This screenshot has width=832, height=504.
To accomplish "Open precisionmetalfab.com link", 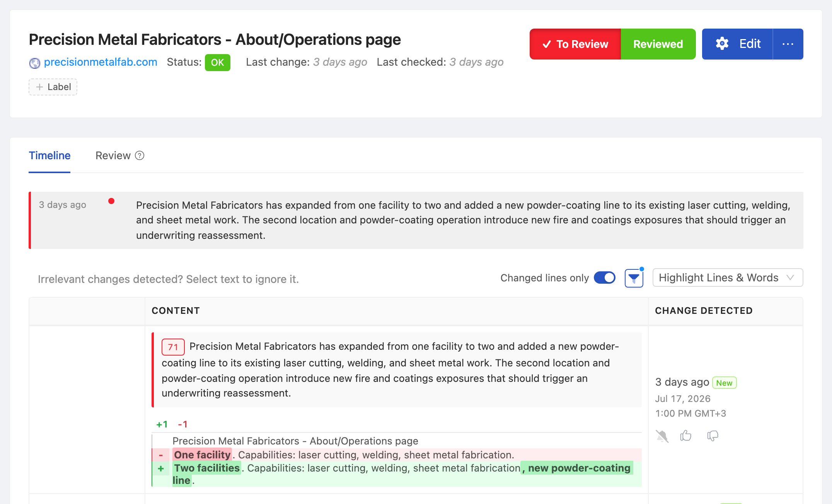I will [101, 62].
